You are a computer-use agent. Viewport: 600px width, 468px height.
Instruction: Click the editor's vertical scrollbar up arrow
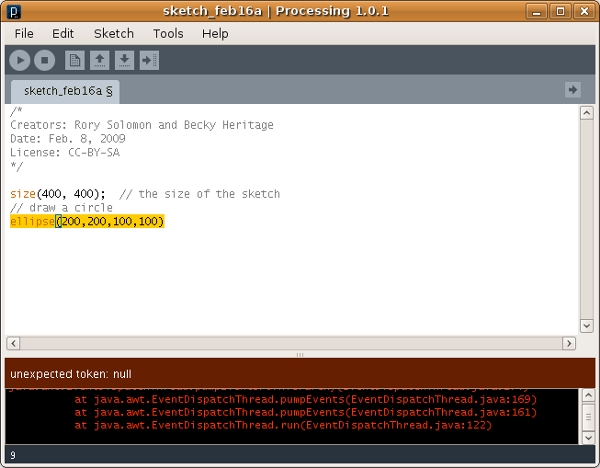click(x=587, y=114)
